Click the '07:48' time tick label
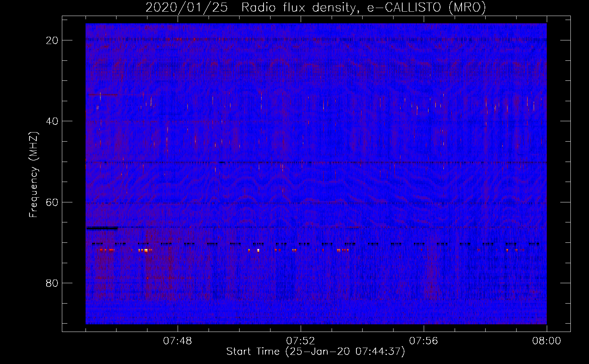589x364 pixels. coord(178,341)
